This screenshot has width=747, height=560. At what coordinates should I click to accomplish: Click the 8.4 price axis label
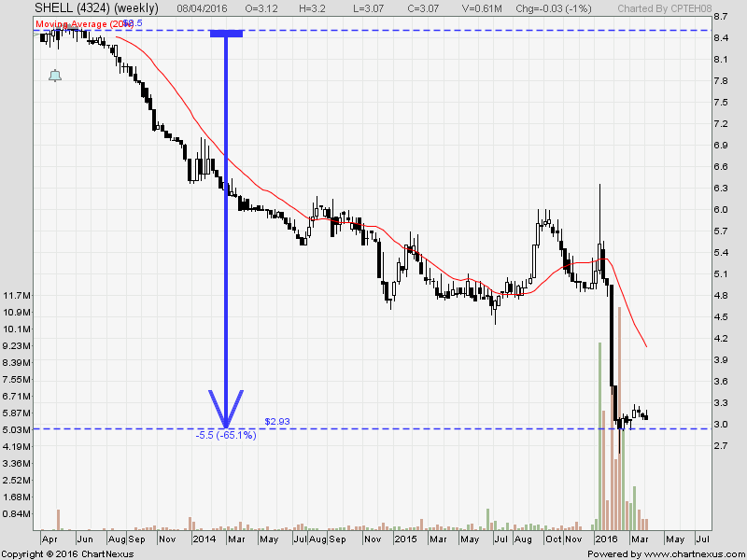tap(721, 38)
